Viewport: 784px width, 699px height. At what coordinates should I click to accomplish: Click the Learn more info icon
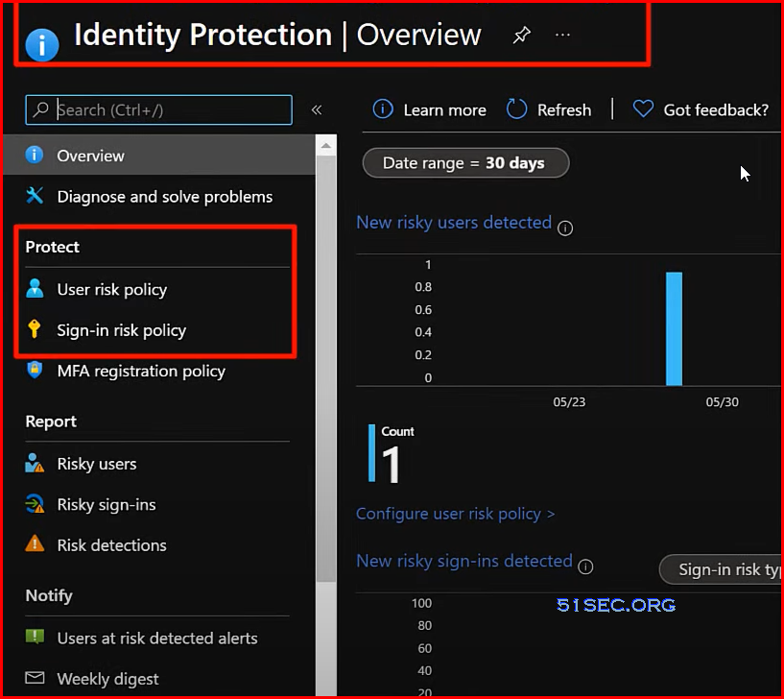tap(383, 108)
